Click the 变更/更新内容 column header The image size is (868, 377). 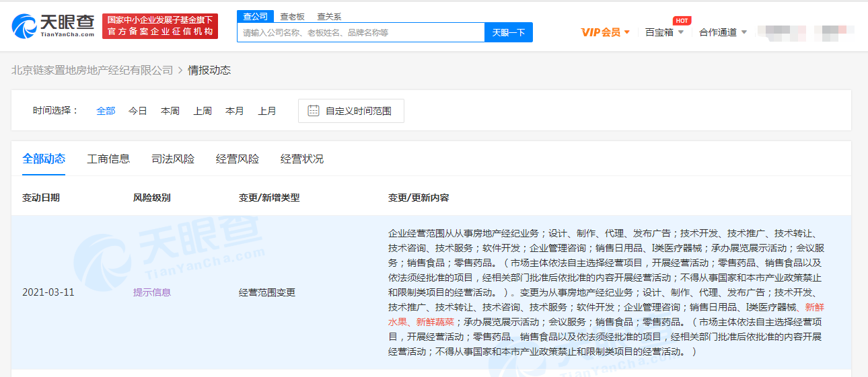[x=419, y=198]
